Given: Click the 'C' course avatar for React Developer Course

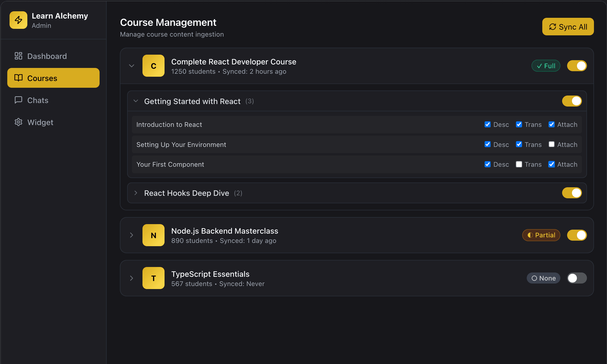Looking at the screenshot, I should [153, 66].
